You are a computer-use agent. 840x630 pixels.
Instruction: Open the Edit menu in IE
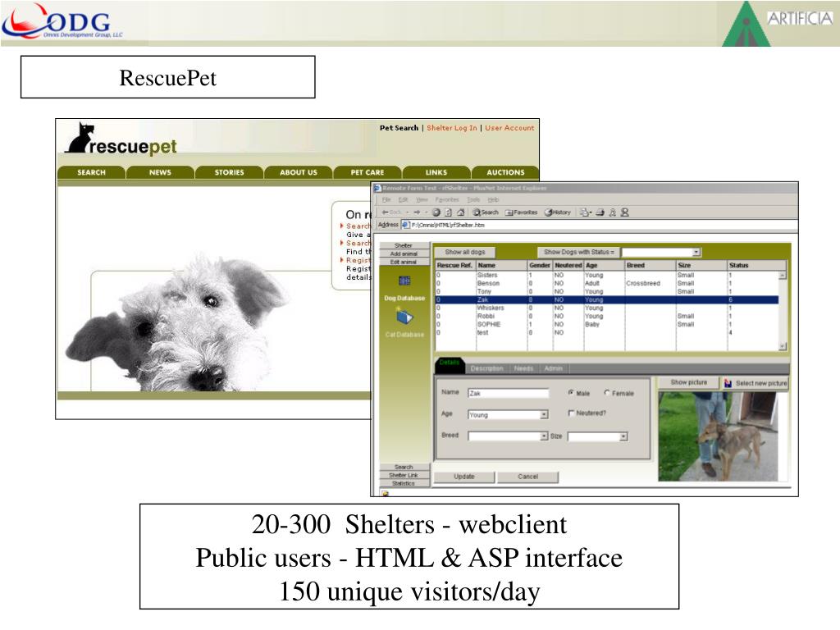[404, 200]
